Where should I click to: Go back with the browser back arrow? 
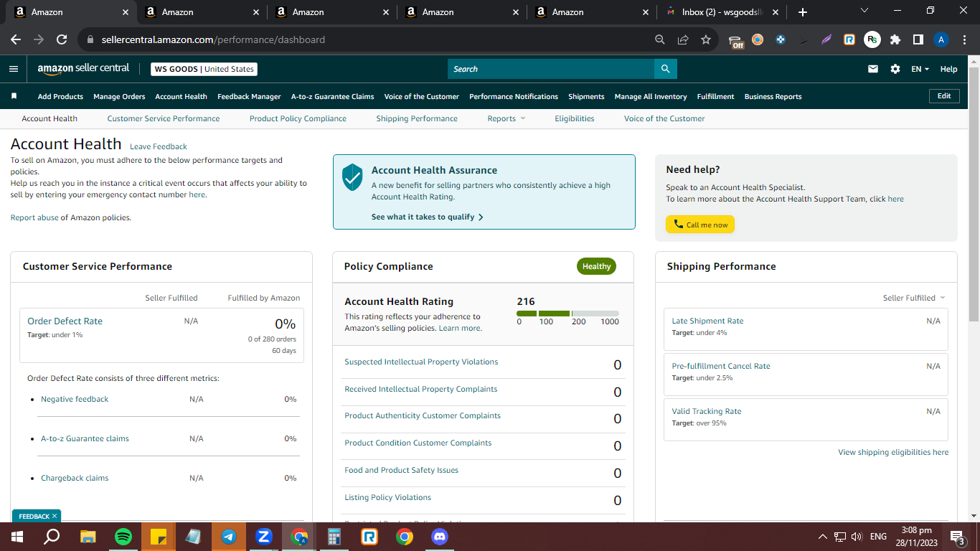(16, 39)
